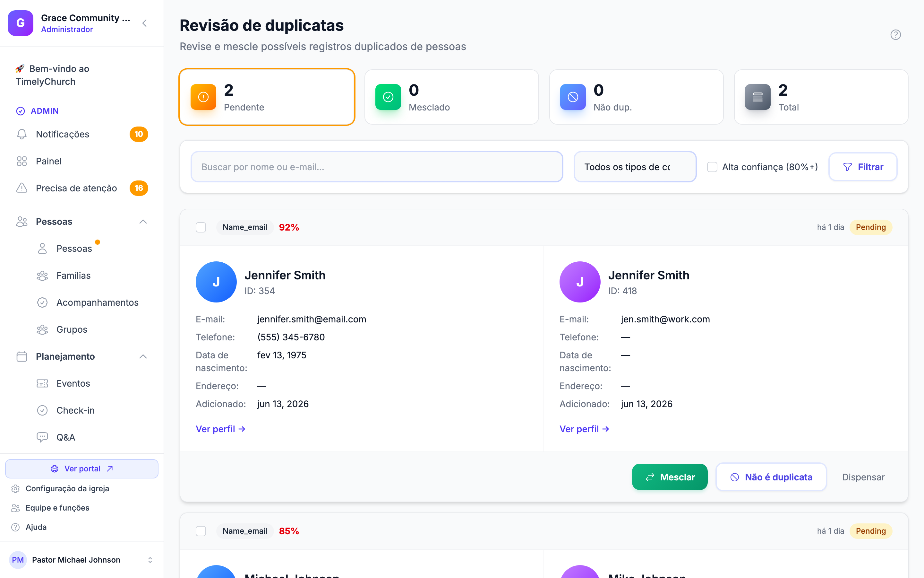Click the Q&A chat bubble icon

click(42, 437)
